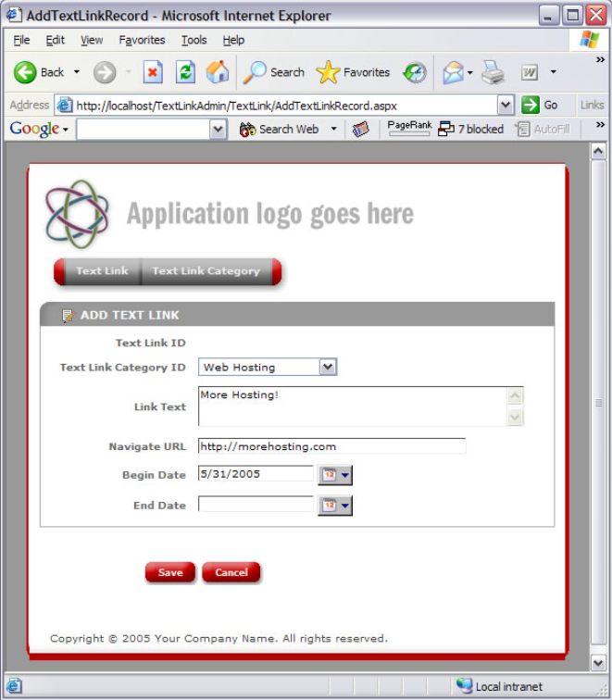Open the Favorites menu

[x=142, y=40]
